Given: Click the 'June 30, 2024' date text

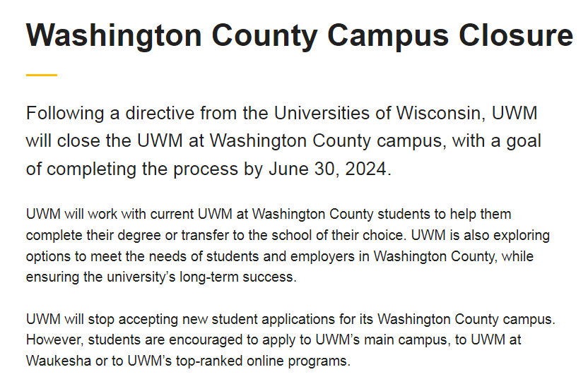Looking at the screenshot, I should (327, 169).
